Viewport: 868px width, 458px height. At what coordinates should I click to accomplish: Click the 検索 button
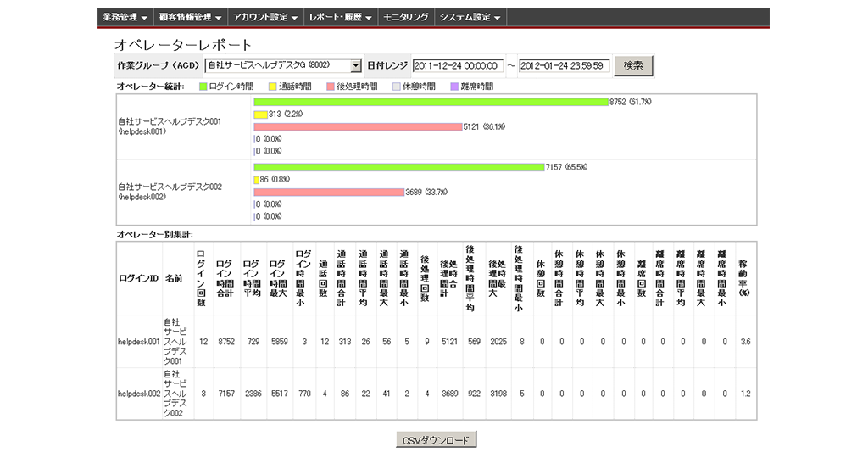633,66
